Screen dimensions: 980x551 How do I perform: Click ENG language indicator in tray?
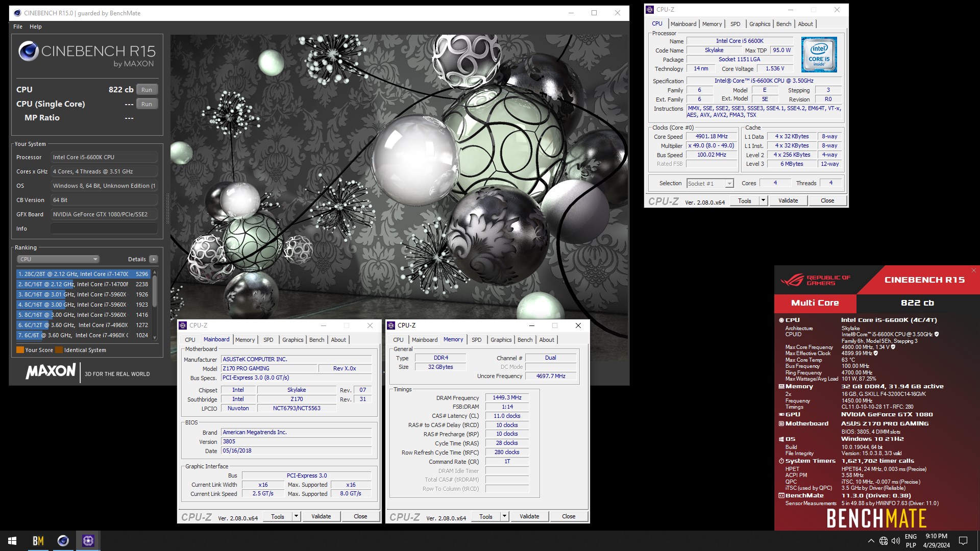click(x=911, y=537)
